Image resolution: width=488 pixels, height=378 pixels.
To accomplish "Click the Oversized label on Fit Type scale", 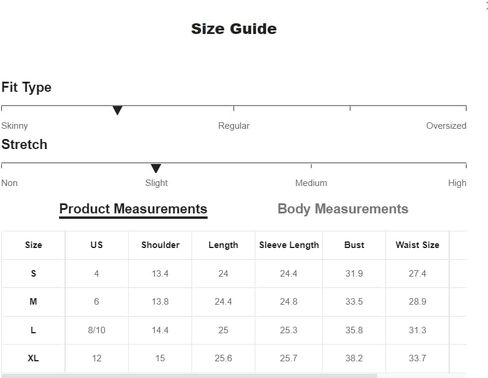I will click(446, 126).
